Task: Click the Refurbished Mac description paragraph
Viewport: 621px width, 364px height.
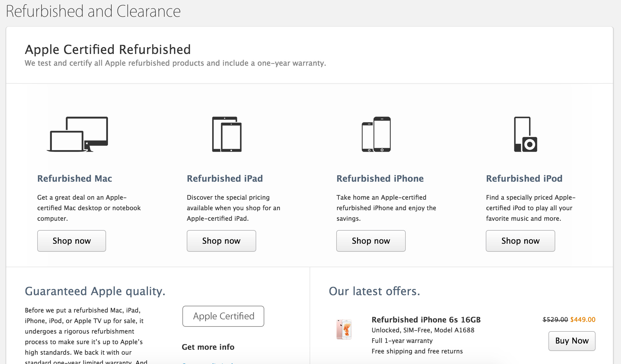Action: (x=89, y=208)
